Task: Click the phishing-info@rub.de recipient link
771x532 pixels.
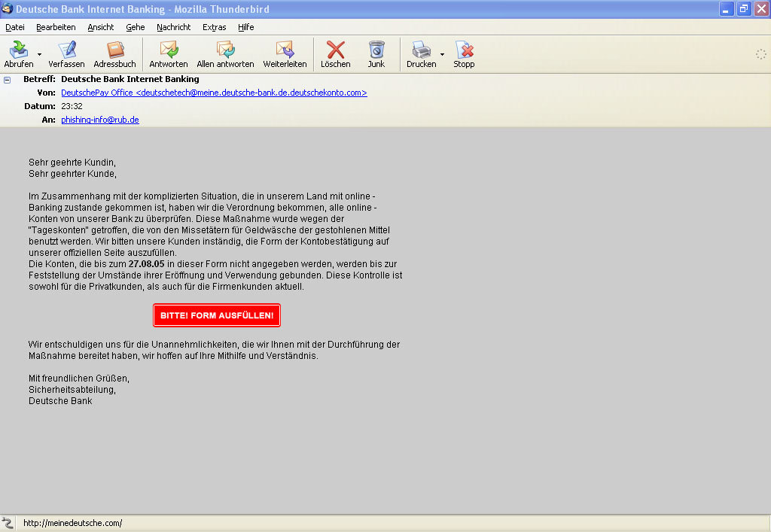Action: pos(100,120)
